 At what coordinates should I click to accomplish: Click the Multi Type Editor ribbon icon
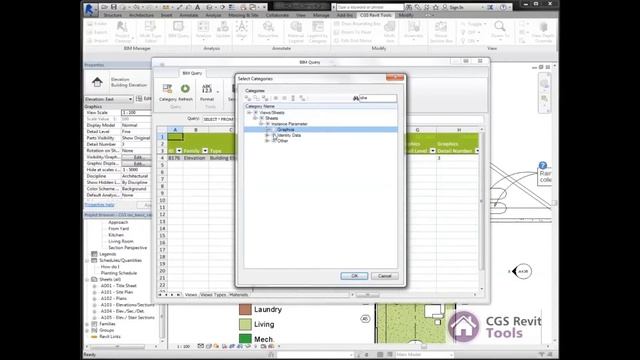pyautogui.click(x=150, y=27)
